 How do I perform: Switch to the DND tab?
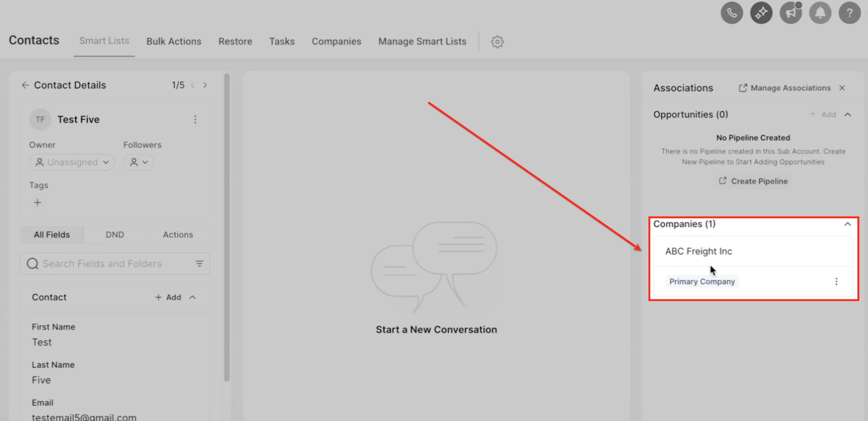point(114,235)
